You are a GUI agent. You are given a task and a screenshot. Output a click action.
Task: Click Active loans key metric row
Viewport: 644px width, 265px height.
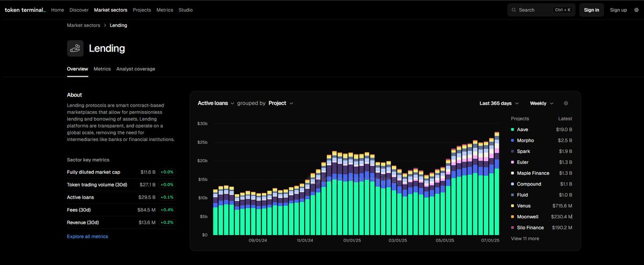tap(121, 197)
